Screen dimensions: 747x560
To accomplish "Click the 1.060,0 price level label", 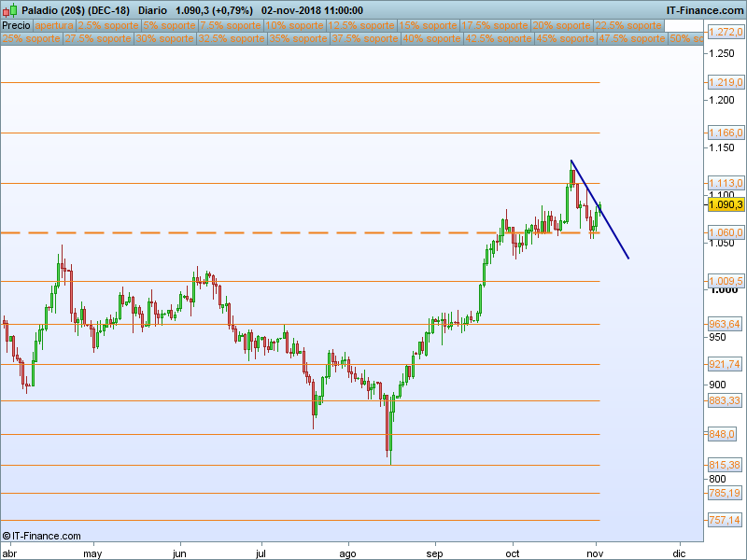I will click(x=726, y=232).
